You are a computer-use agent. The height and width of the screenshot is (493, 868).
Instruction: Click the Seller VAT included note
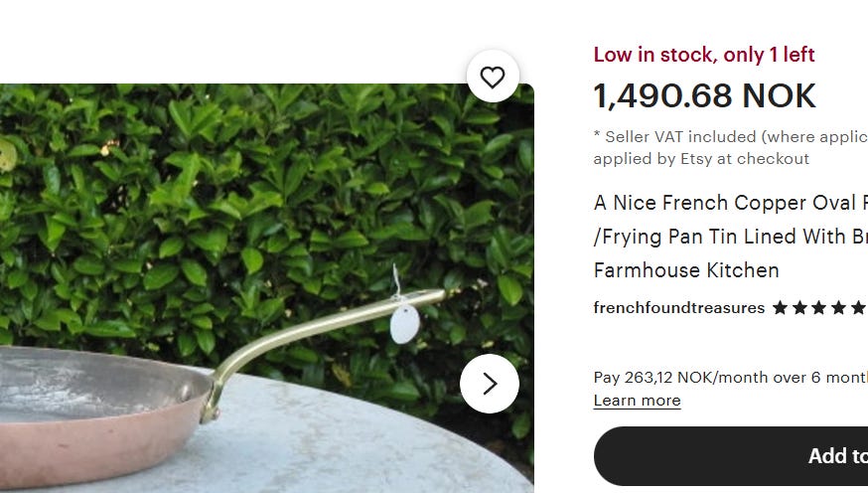click(x=730, y=137)
